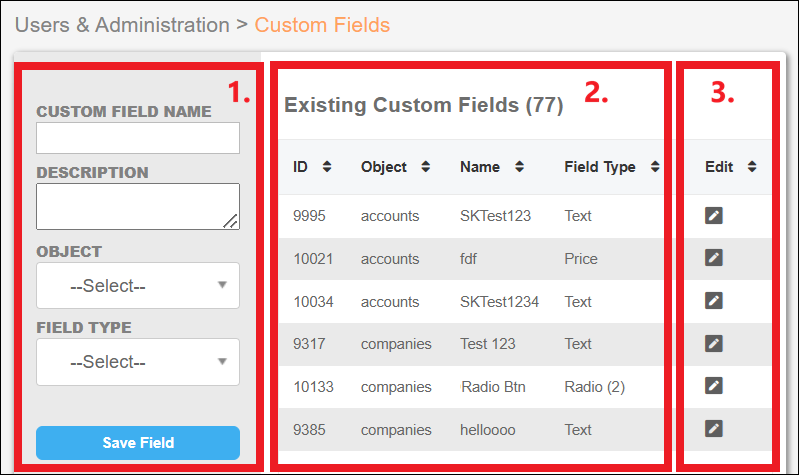Image resolution: width=799 pixels, height=475 pixels.
Task: Click the Price field type cell
Action: [x=581, y=259]
